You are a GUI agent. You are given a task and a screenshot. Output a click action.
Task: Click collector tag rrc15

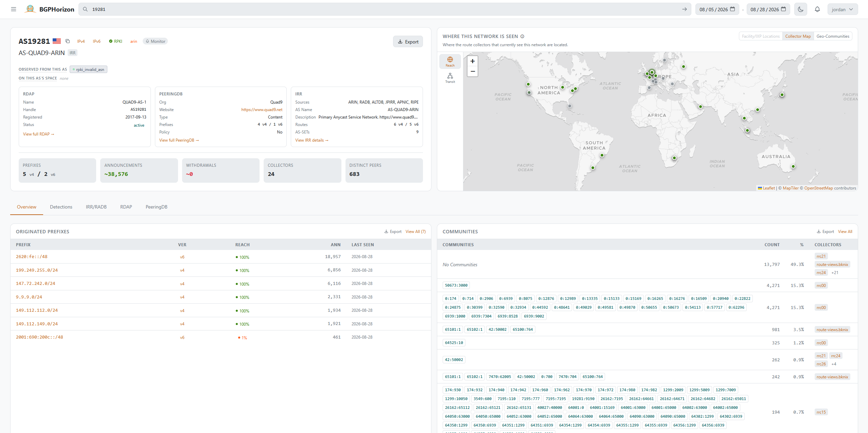click(x=821, y=412)
